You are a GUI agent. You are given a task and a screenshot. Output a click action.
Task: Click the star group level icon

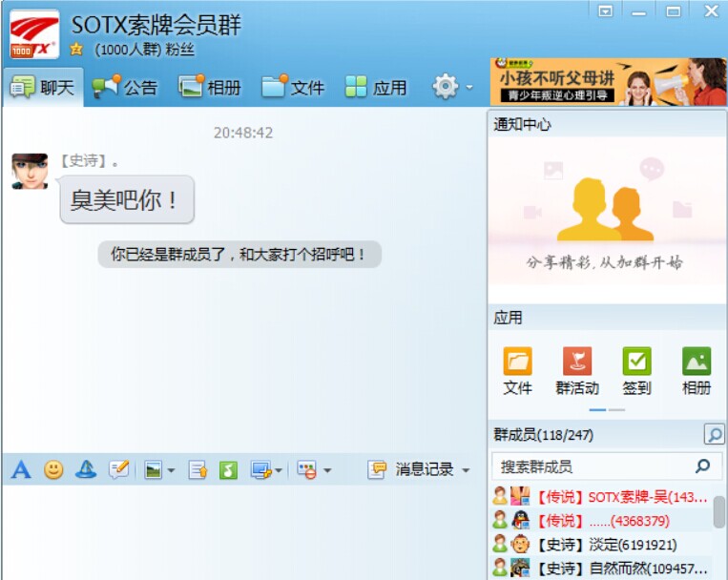(76, 49)
